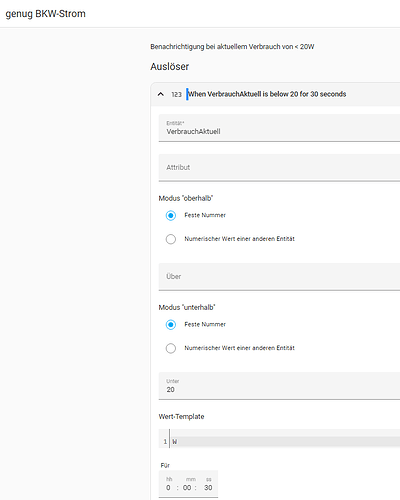Click the automation title genug BKW-Strom
This screenshot has width=400, height=500.
[x=46, y=14]
